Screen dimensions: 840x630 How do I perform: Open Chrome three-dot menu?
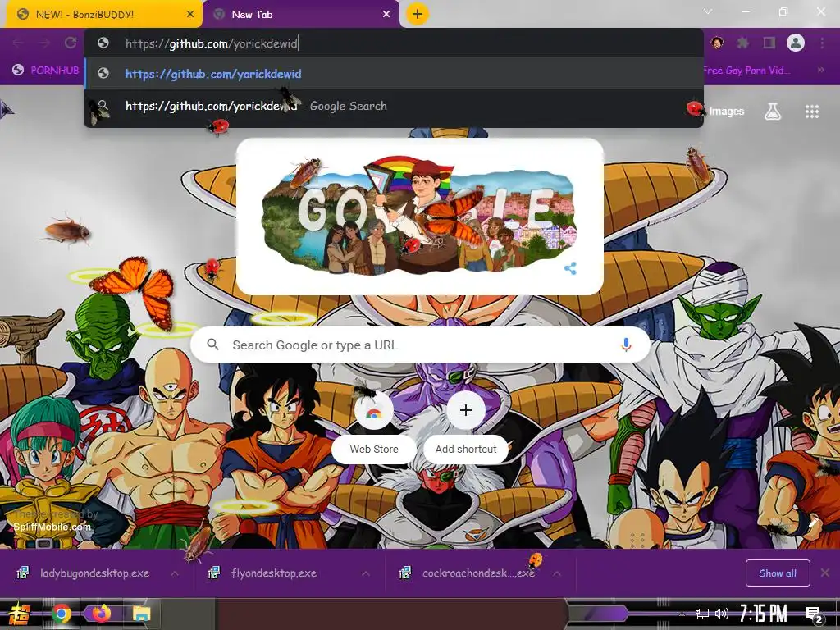pos(822,43)
